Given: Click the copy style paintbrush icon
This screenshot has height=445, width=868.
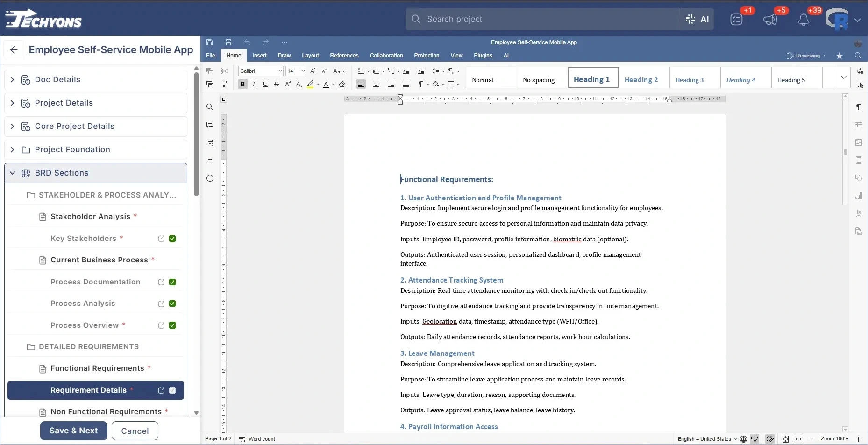Looking at the screenshot, I should (x=224, y=85).
